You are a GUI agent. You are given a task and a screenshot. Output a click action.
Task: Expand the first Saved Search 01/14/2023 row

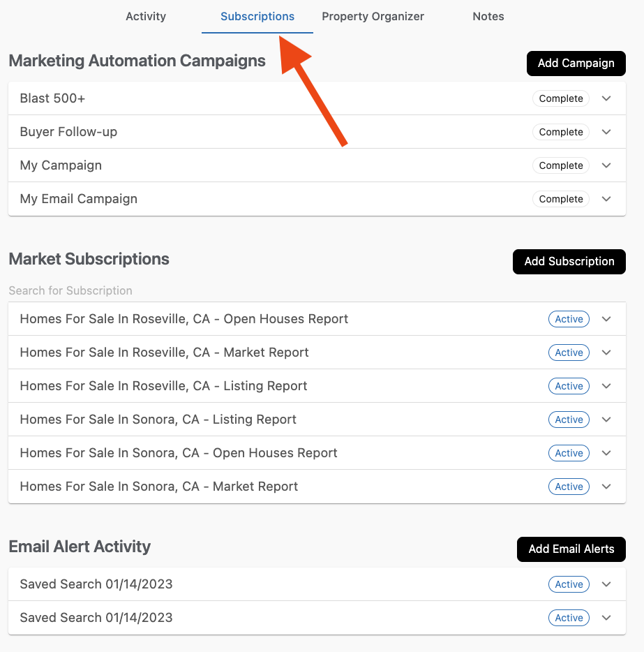pyautogui.click(x=606, y=584)
